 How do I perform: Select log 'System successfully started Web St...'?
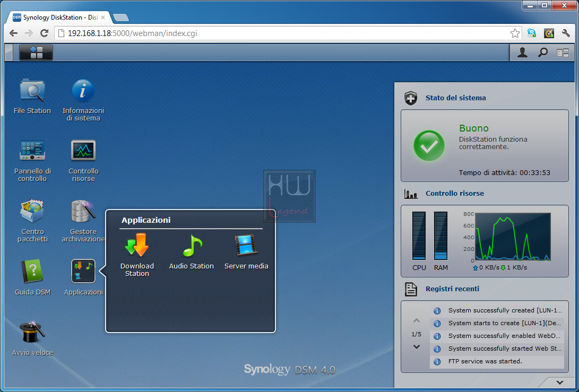(497, 349)
